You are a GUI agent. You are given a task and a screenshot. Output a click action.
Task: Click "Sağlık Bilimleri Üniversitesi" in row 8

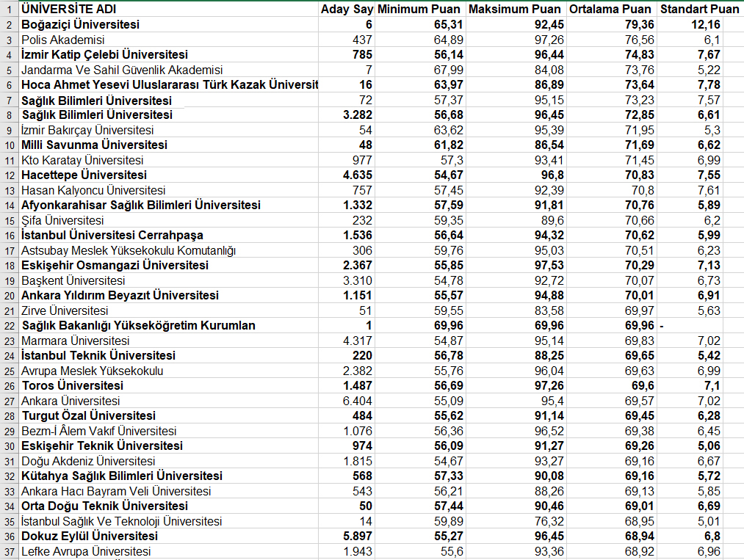[x=169, y=114]
